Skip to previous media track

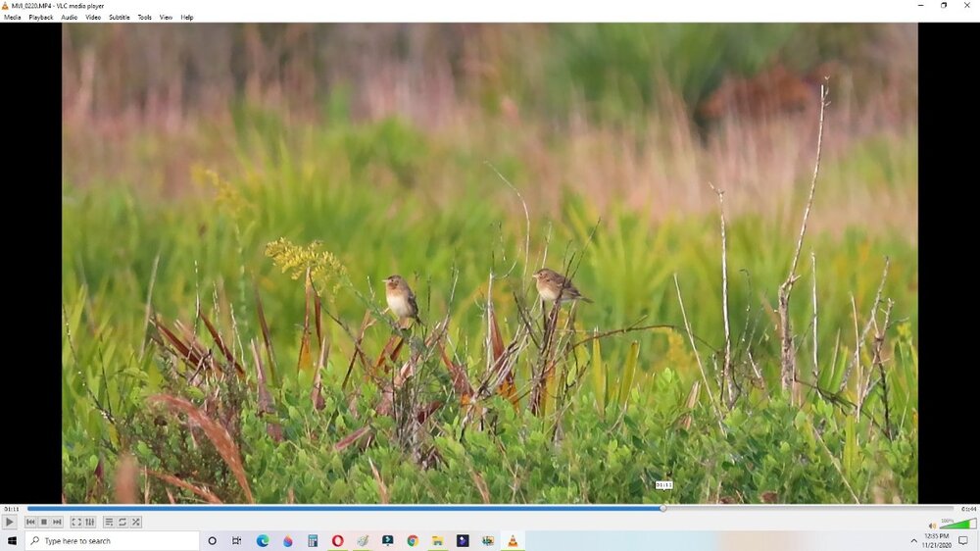[x=30, y=522]
